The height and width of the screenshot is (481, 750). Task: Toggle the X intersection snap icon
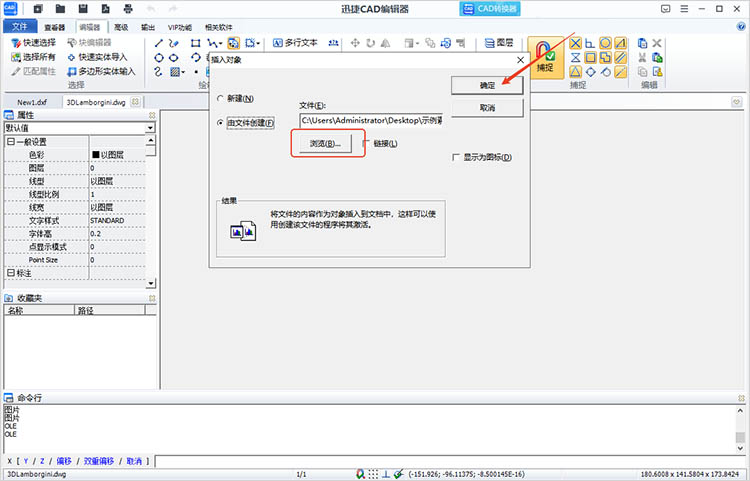(576, 44)
